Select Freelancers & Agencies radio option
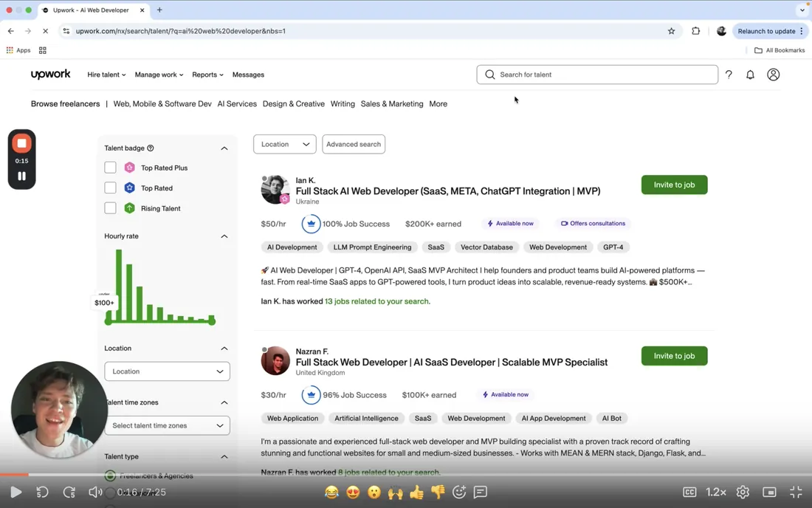 [110, 476]
